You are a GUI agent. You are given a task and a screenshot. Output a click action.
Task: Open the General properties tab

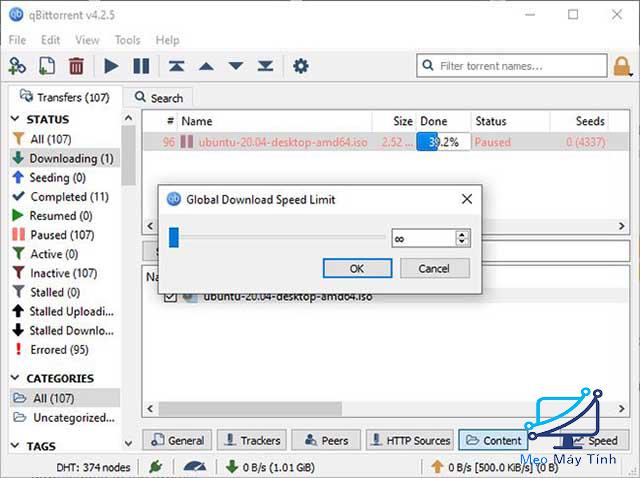tap(177, 440)
